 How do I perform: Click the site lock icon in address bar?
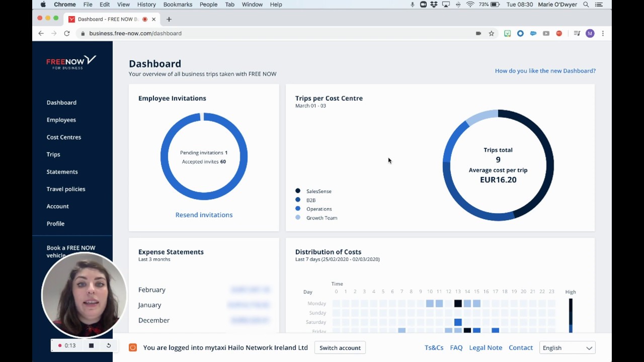tap(83, 33)
